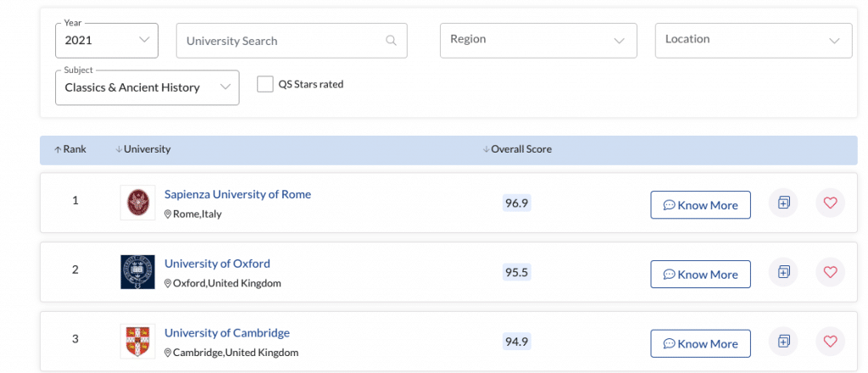Screen dimensions: 868x373
Task: Click Know More for University of Oxford
Action: tap(700, 274)
